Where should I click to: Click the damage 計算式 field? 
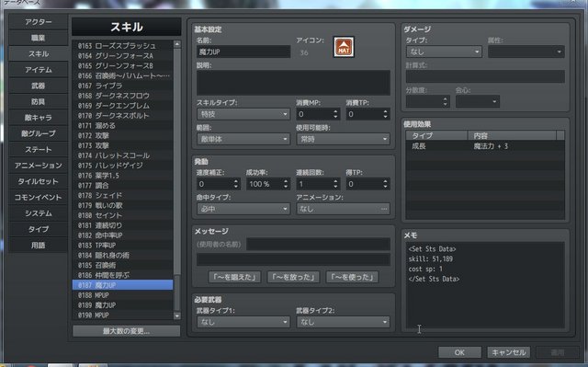(x=485, y=76)
